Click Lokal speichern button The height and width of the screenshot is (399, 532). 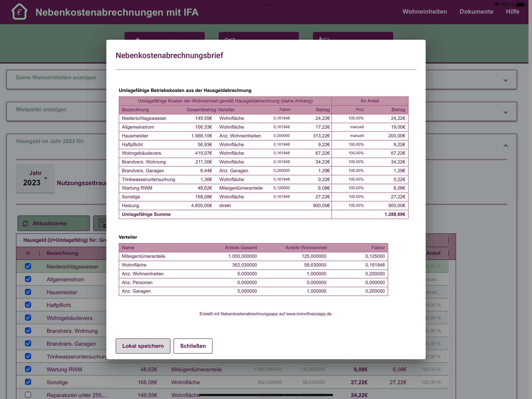pyautogui.click(x=143, y=346)
